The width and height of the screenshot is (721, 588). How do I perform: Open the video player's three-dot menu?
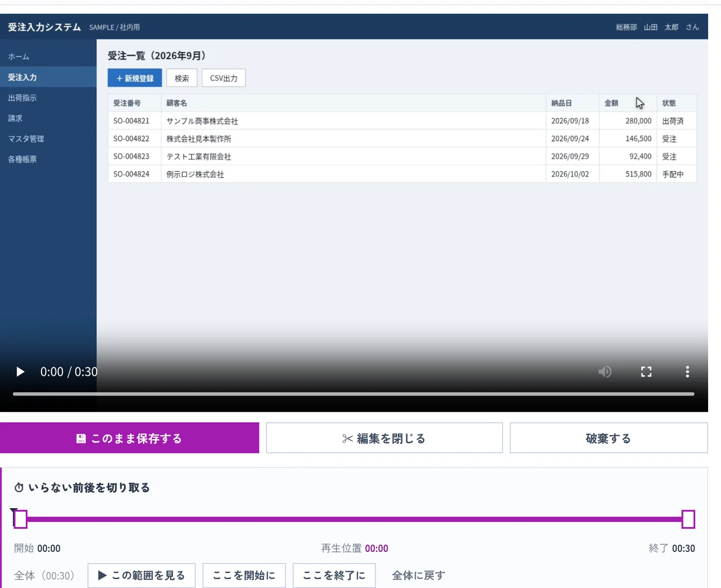[688, 372]
